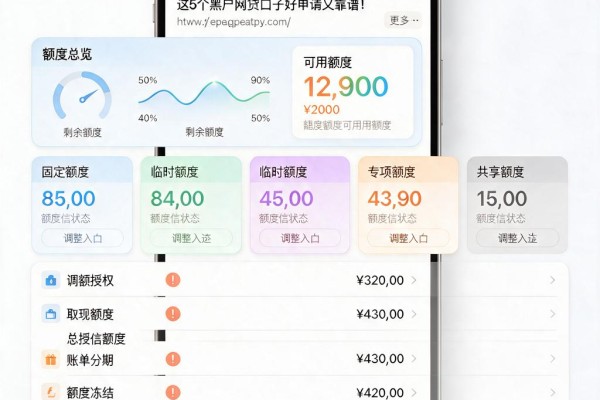Screen dimensions: 600x400
Task: Click the ¥420,00 amount
Action: (x=380, y=393)
